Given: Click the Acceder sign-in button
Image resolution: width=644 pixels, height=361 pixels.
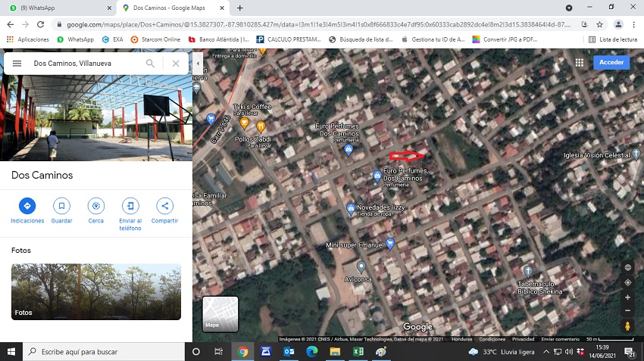Looking at the screenshot, I should coord(611,63).
